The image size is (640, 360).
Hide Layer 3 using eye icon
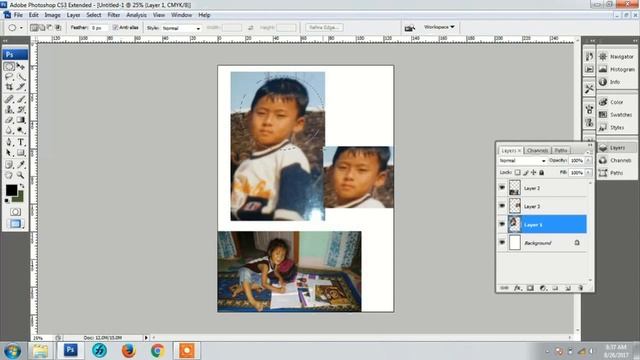[502, 206]
